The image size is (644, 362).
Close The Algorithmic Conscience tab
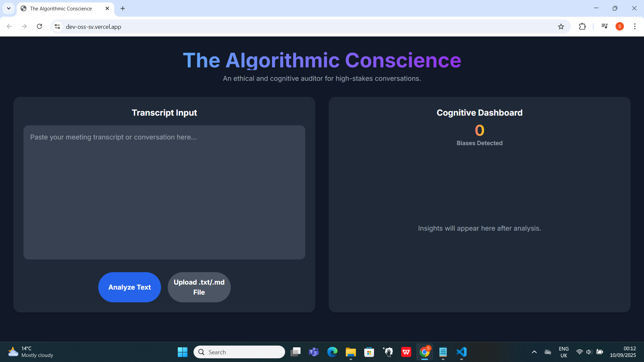[x=107, y=8]
